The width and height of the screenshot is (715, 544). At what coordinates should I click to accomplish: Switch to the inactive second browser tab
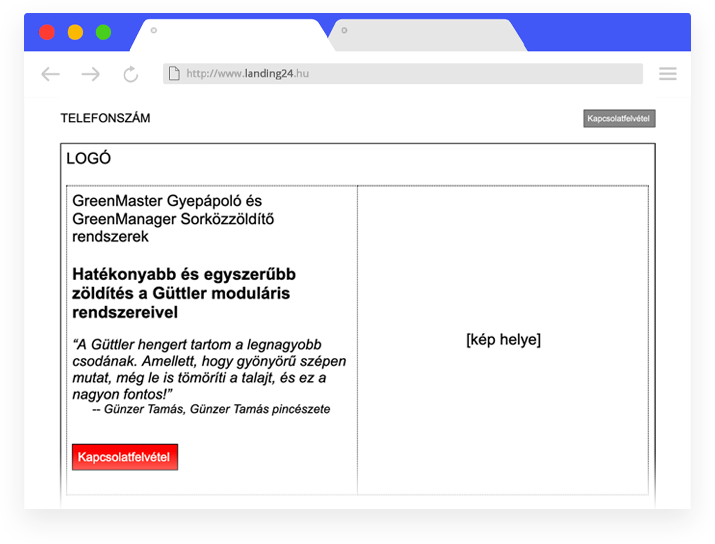point(427,35)
